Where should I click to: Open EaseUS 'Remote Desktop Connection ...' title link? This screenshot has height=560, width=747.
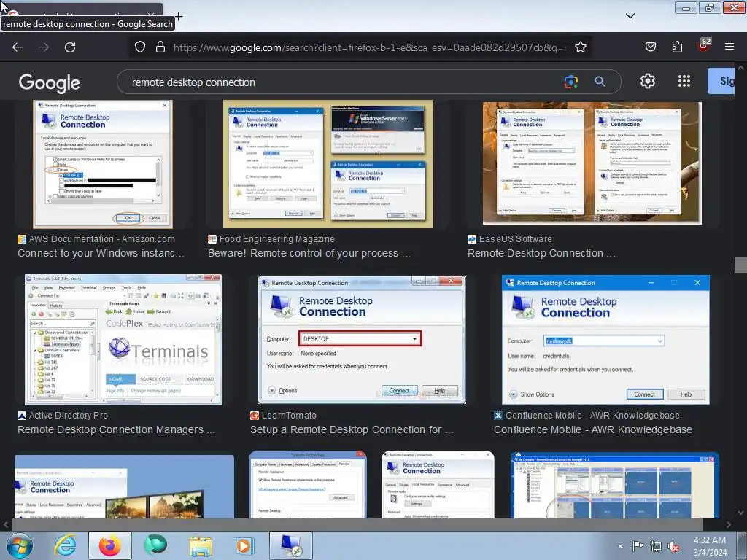pos(541,253)
